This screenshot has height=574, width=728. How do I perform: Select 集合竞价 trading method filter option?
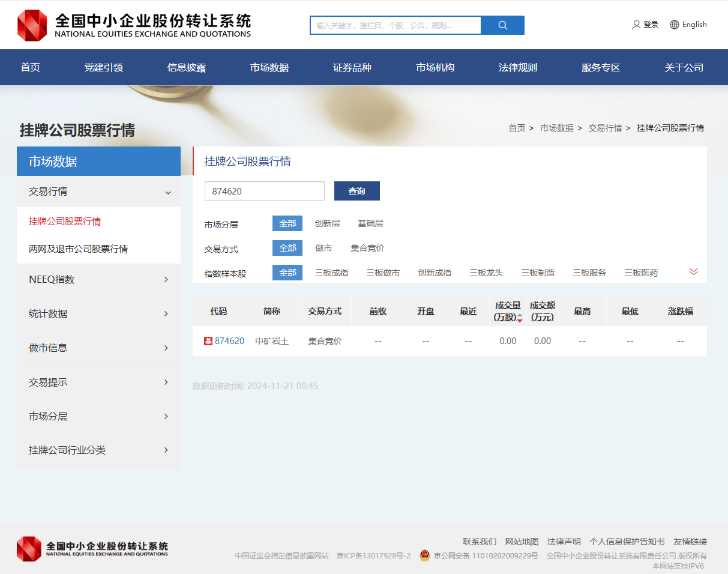click(x=367, y=248)
